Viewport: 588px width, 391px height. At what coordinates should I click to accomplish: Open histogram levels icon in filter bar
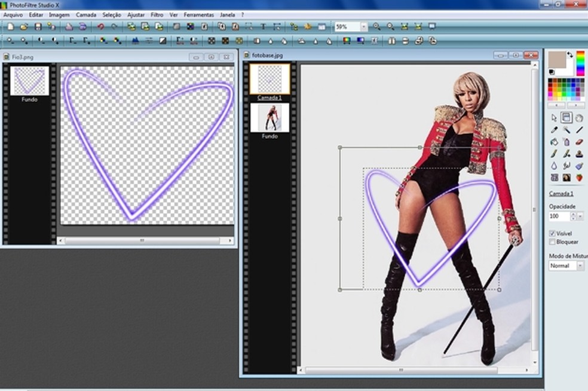click(x=136, y=41)
